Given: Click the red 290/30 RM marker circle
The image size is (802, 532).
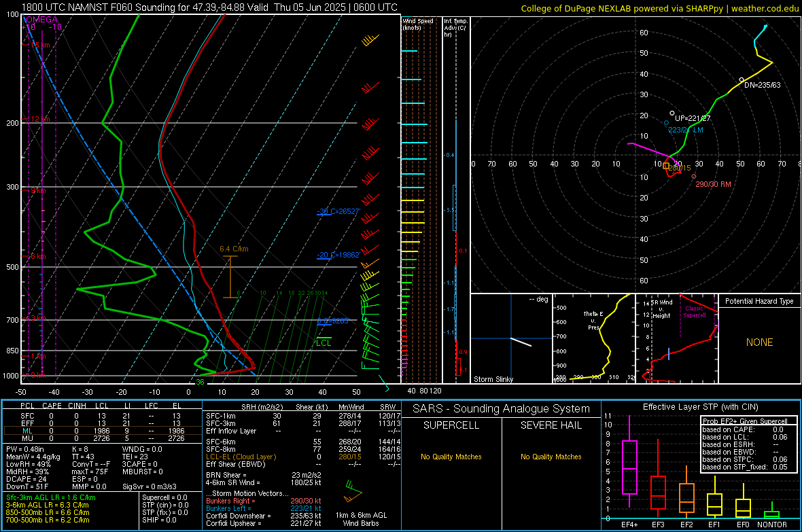Looking at the screenshot, I should pos(693,177).
